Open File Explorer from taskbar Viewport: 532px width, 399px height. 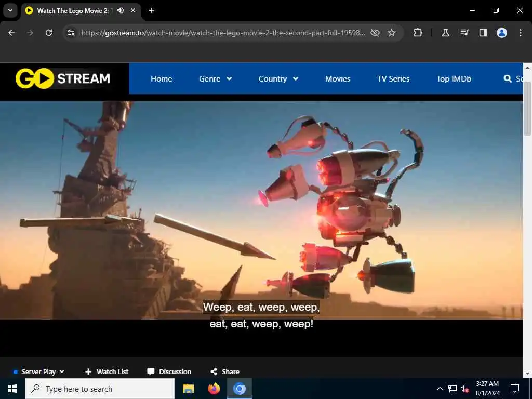[x=188, y=389]
